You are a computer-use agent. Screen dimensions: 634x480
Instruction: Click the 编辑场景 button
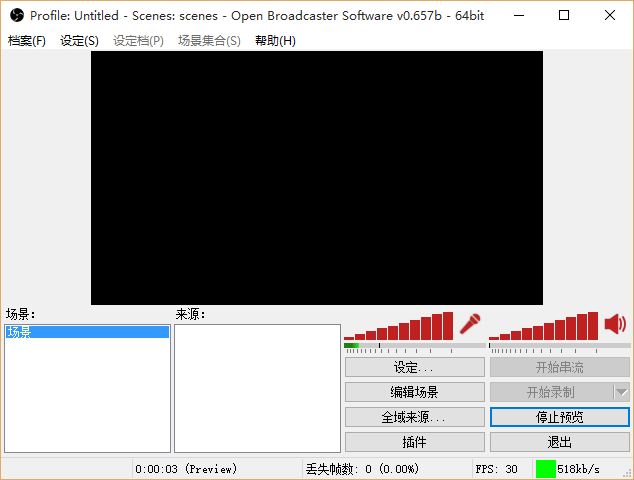click(414, 392)
